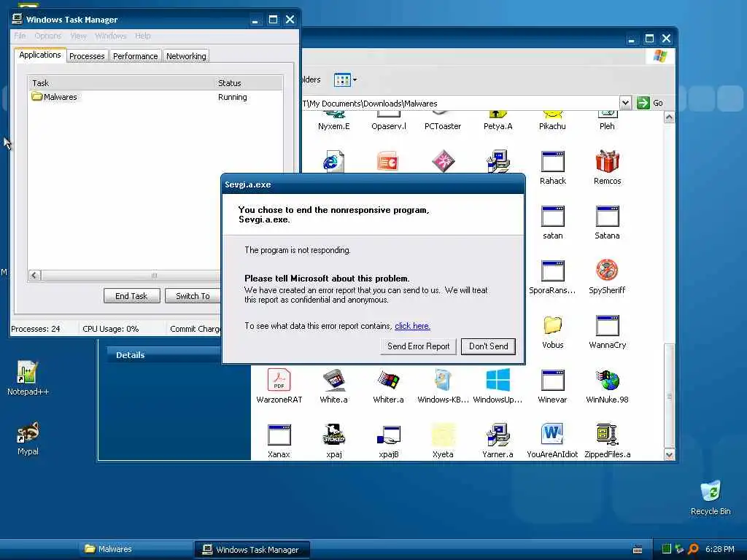
Task: Select the Whiter.a file icon
Action: [388, 380]
